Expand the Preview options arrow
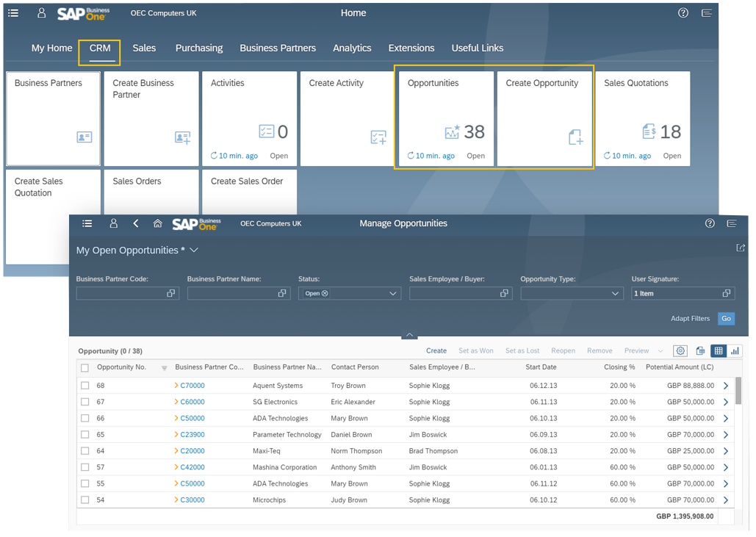The image size is (756, 537). 660,351
